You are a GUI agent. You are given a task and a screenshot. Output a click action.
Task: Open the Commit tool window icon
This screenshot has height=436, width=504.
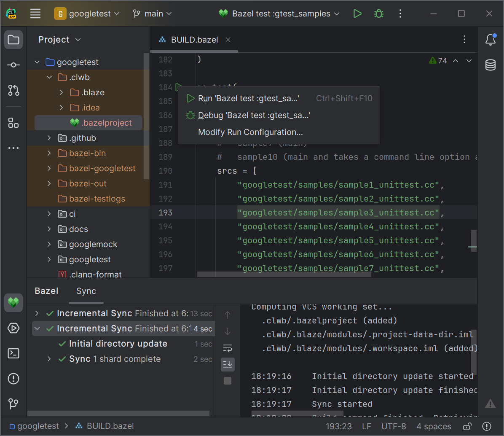point(13,65)
